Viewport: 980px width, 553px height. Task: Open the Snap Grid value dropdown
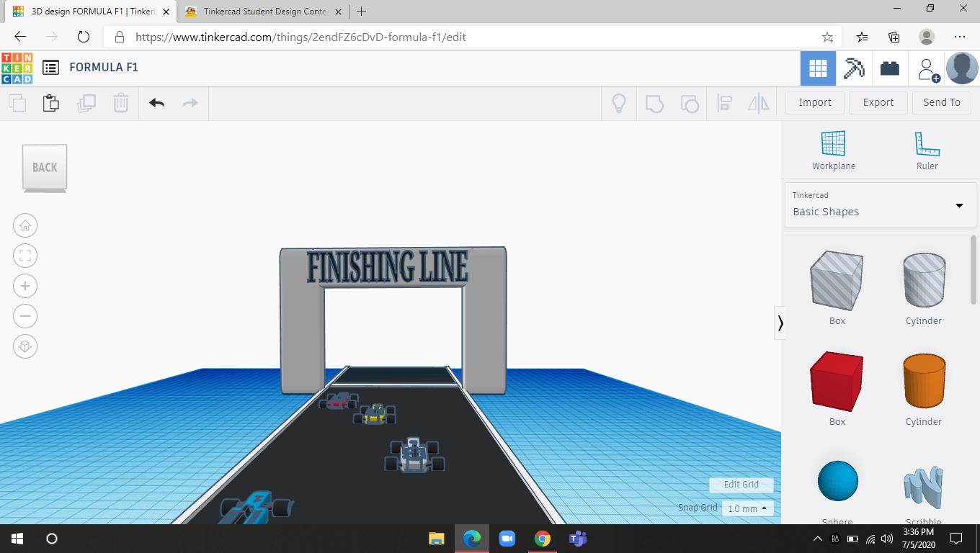747,508
